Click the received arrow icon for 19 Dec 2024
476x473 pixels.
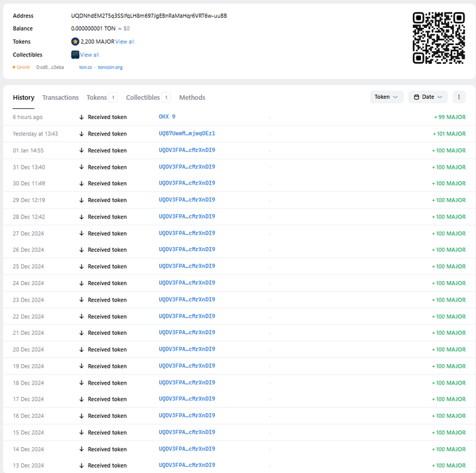(x=82, y=366)
